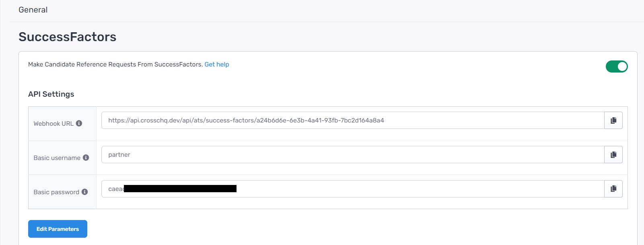Click the Basic password label
Image resolution: width=644 pixels, height=245 pixels.
[56, 192]
